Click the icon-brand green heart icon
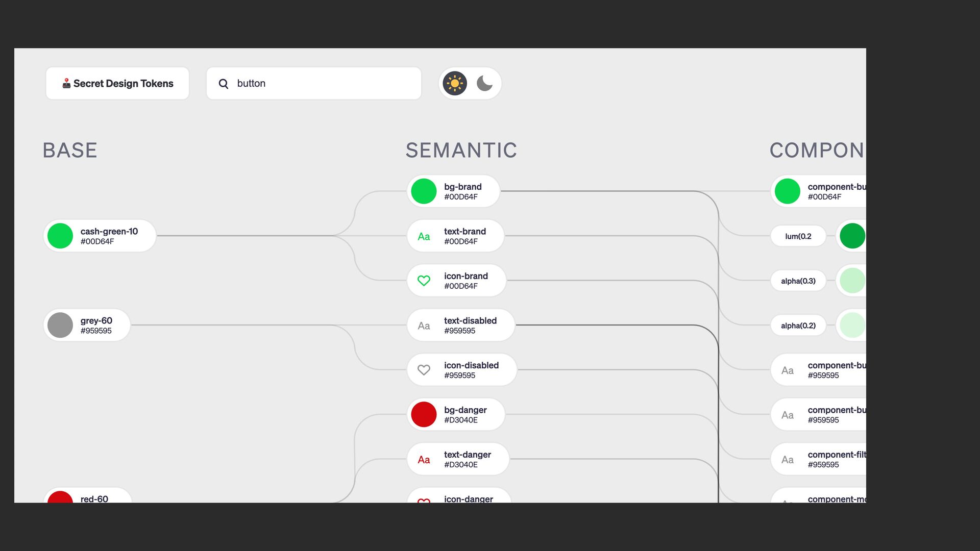Viewport: 980px width, 551px height. [424, 281]
